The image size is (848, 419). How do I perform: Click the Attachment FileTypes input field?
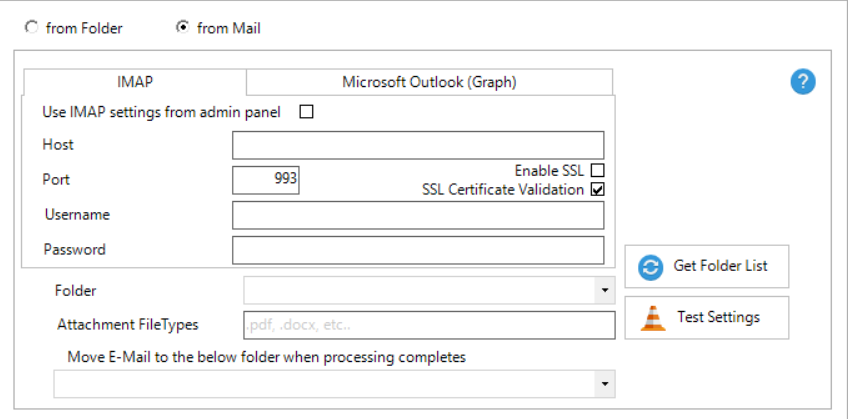(428, 325)
